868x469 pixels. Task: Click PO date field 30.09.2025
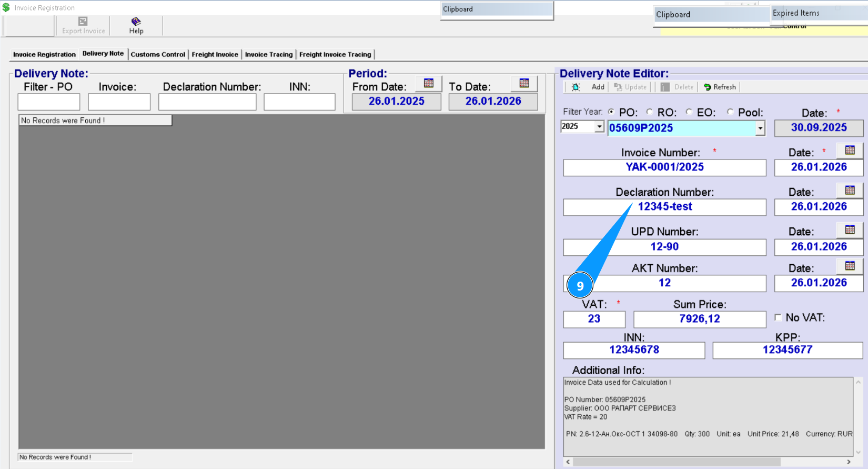click(x=819, y=128)
